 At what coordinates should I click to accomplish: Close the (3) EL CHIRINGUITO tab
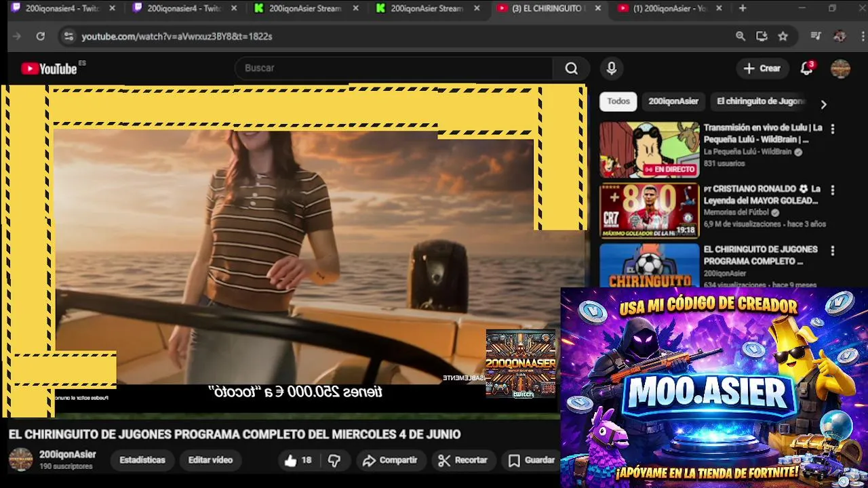click(597, 8)
